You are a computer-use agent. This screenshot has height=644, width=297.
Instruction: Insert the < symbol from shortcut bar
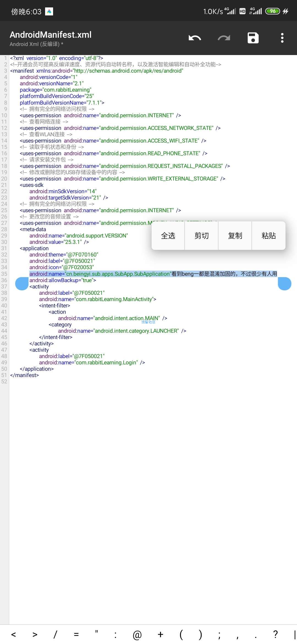[13, 635]
